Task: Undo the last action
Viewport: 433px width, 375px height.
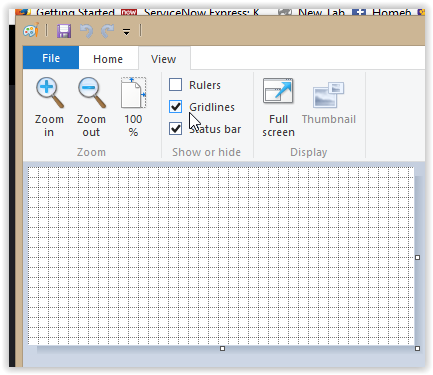Action: (86, 32)
